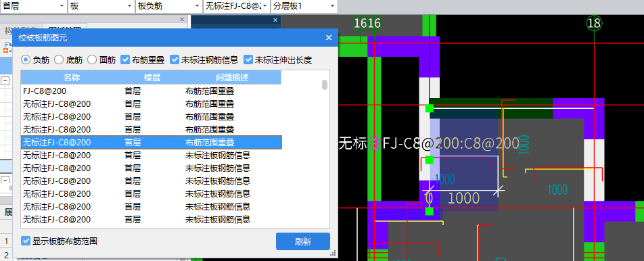The image size is (644, 261).
Task: Uncheck the 未标注伸出长度 checkbox
Action: 248,60
